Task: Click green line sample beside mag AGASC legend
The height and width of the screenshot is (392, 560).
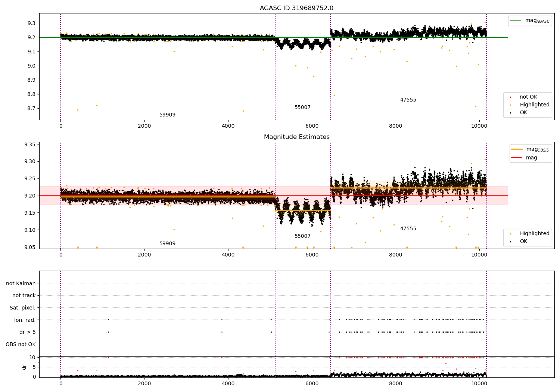Action: coord(516,21)
